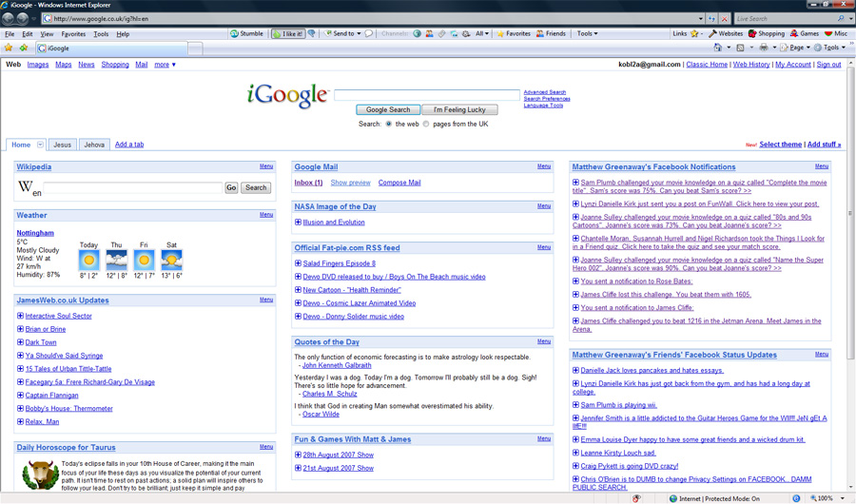
Task: Click the Nottingham weather location link
Action: pos(35,233)
